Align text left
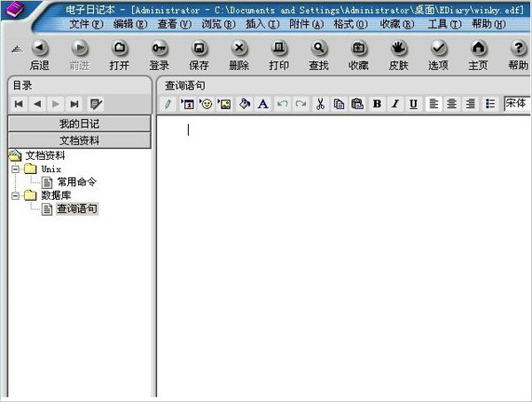Viewport: 532px width, 402px height. click(434, 104)
